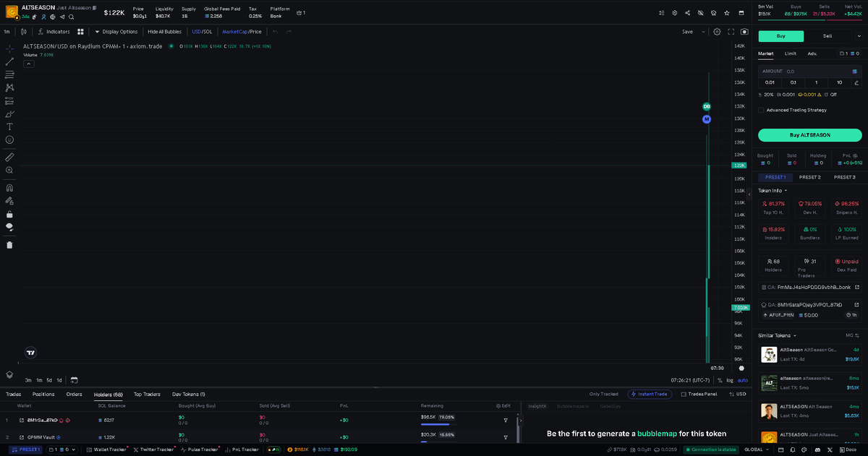
Task: Lock all drawing tools
Action: point(9,214)
